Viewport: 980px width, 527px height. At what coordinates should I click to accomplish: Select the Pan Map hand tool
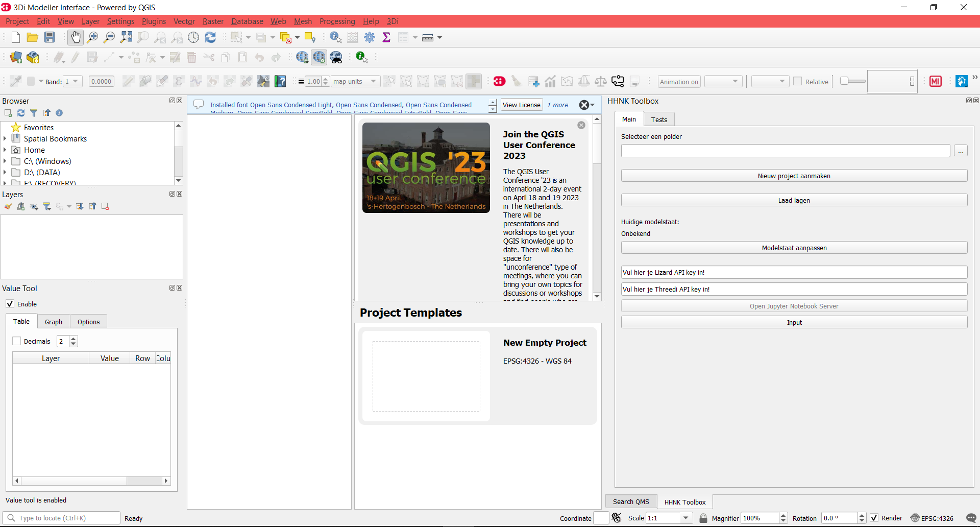75,37
